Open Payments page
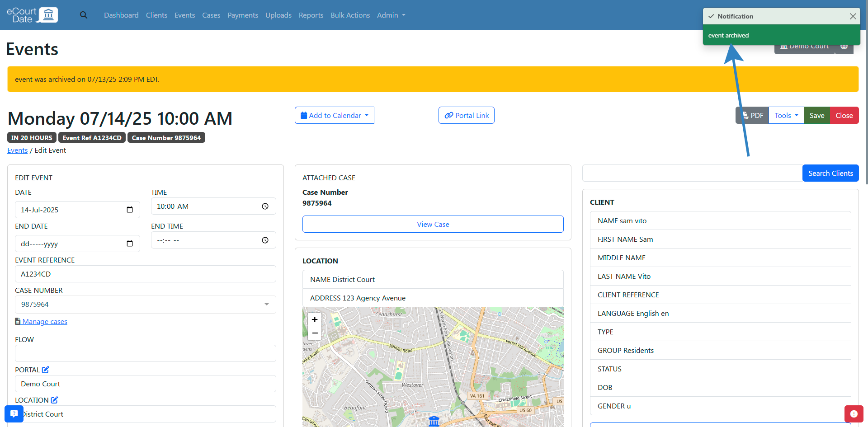The width and height of the screenshot is (868, 427). 243,15
